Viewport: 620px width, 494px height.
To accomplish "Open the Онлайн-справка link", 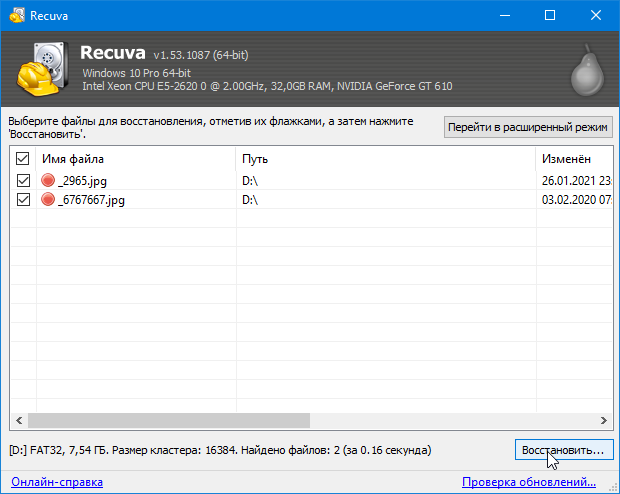I will pyautogui.click(x=57, y=482).
